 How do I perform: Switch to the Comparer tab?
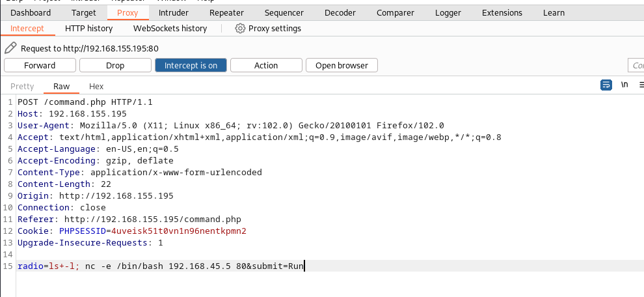pyautogui.click(x=396, y=13)
